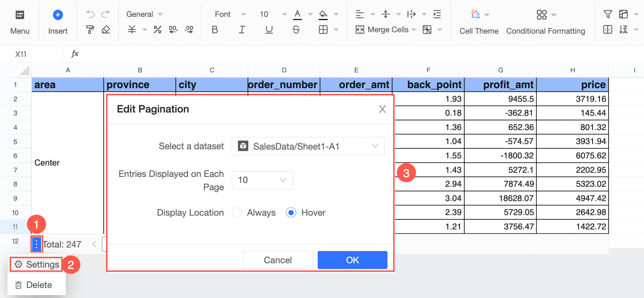Open the Conditional Formatting shapes icon
The width and height of the screenshot is (644, 298).
coord(542,14)
